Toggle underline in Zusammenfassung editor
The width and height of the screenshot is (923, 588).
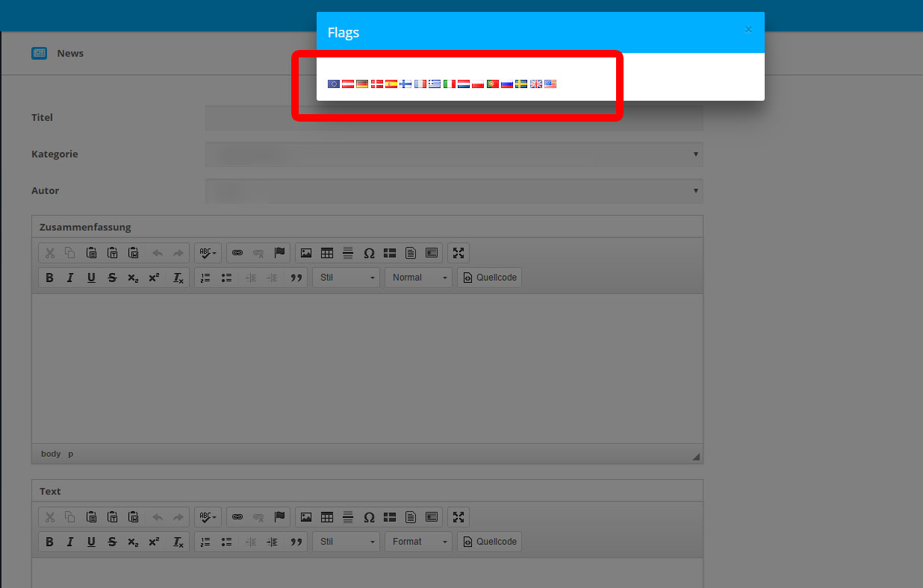coord(91,278)
